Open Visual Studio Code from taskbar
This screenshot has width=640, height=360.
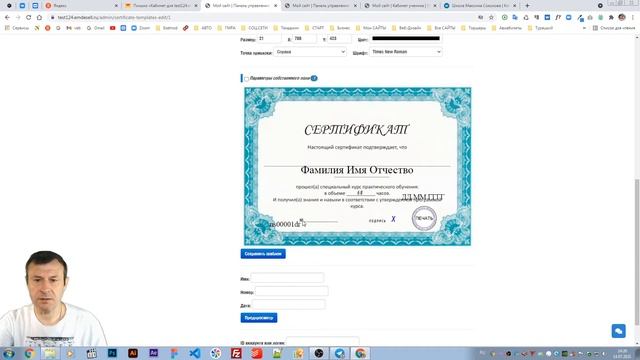tap(195, 353)
